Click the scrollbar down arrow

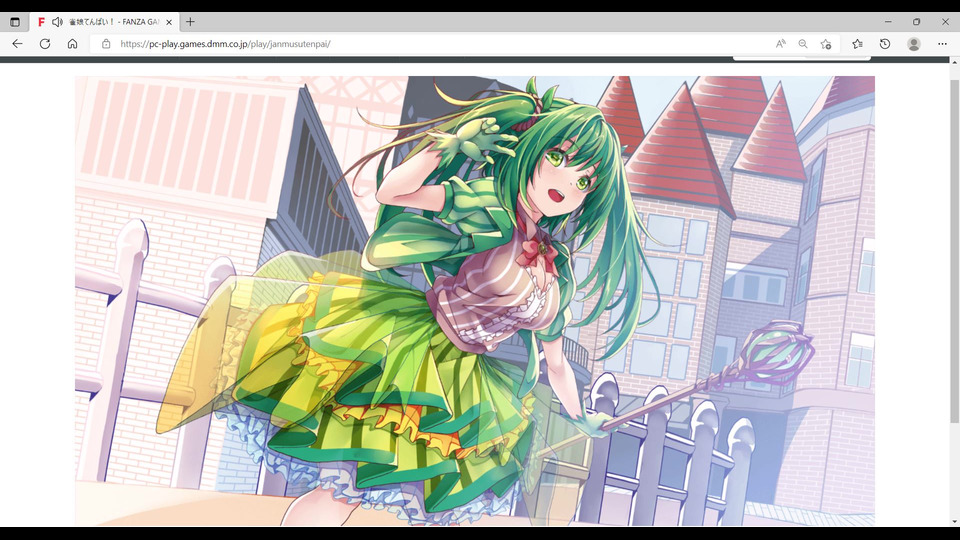pyautogui.click(x=954, y=522)
